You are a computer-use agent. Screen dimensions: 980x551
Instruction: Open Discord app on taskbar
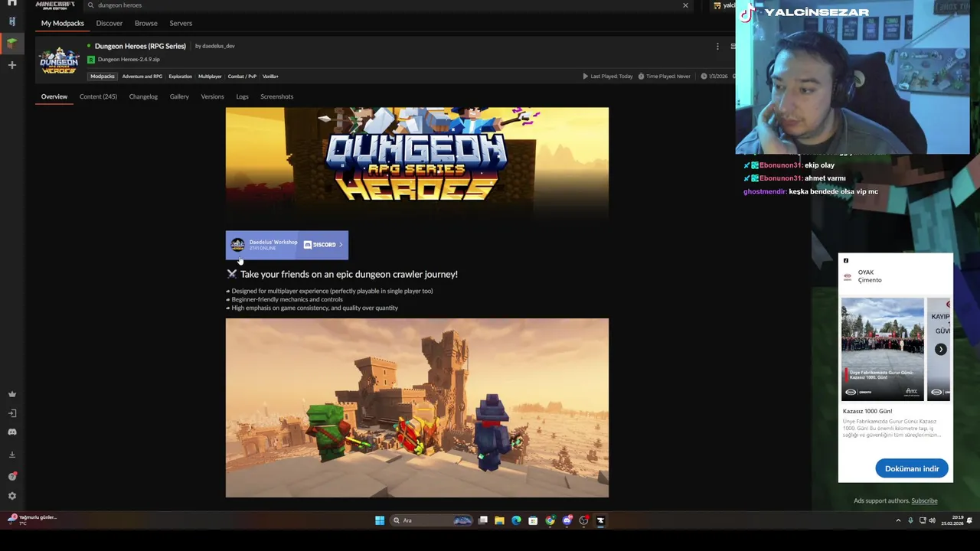tap(567, 520)
